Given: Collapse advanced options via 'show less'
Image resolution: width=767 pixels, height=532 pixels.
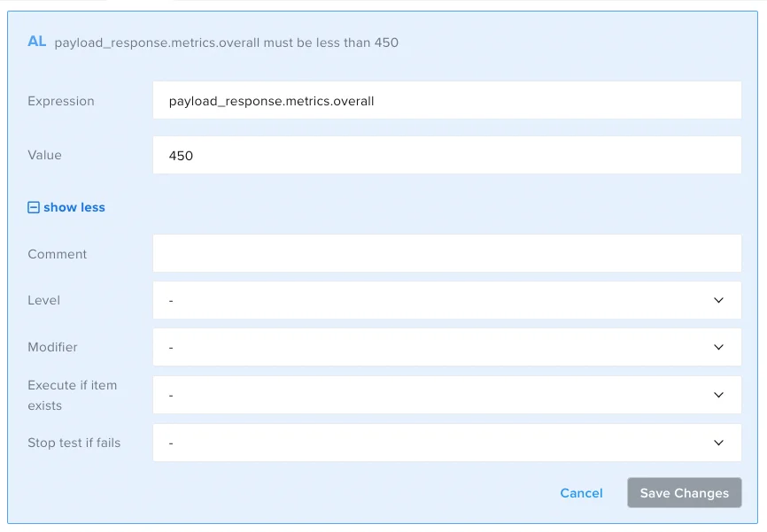Looking at the screenshot, I should (73, 207).
